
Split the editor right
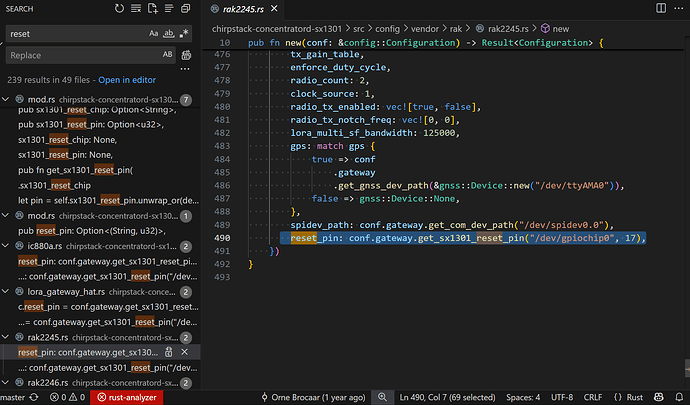click(x=661, y=8)
